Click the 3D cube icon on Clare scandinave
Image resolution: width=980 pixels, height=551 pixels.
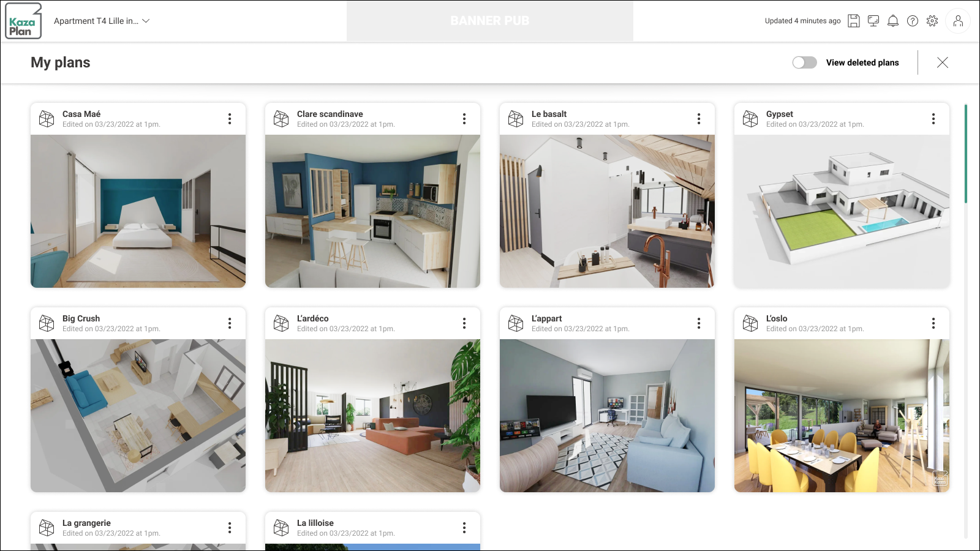[281, 119]
